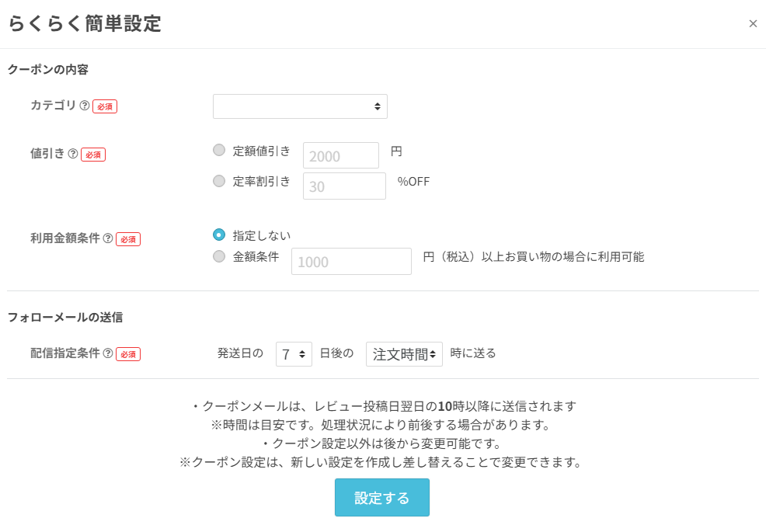Close the らくらく簡単設定 dialog
Image resolution: width=766 pixels, height=532 pixels.
point(753,24)
